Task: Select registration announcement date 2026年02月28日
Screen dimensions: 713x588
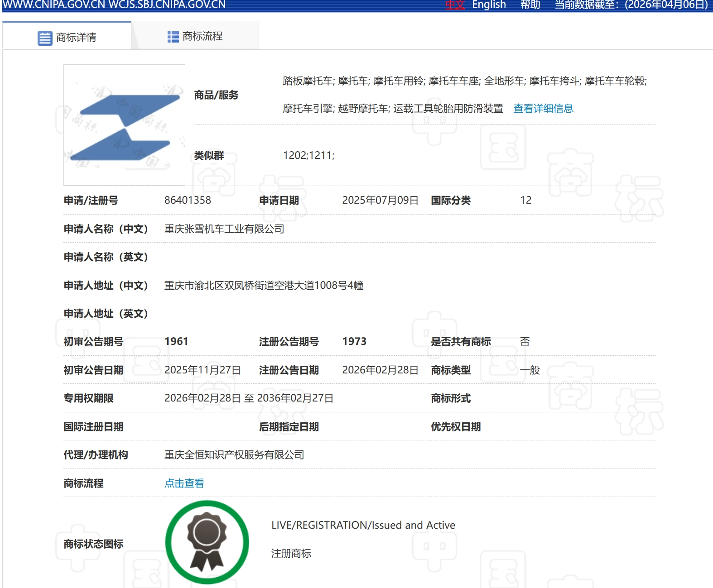Action: (380, 370)
